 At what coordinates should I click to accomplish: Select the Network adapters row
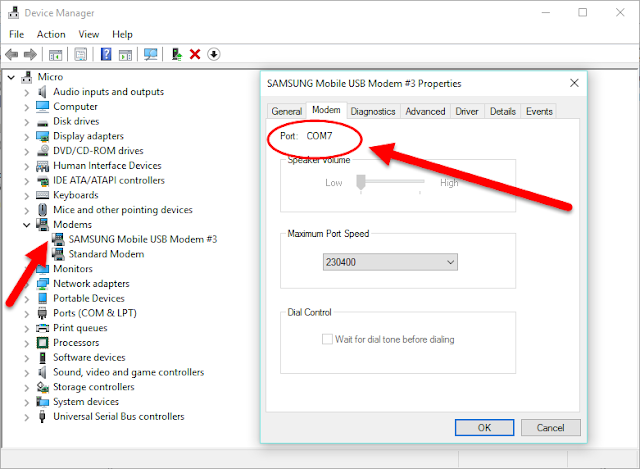coord(91,284)
